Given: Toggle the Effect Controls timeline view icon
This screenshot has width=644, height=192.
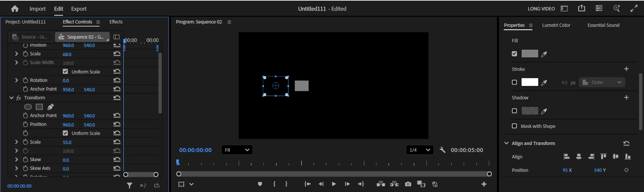Looking at the screenshot, I should click(x=117, y=37).
